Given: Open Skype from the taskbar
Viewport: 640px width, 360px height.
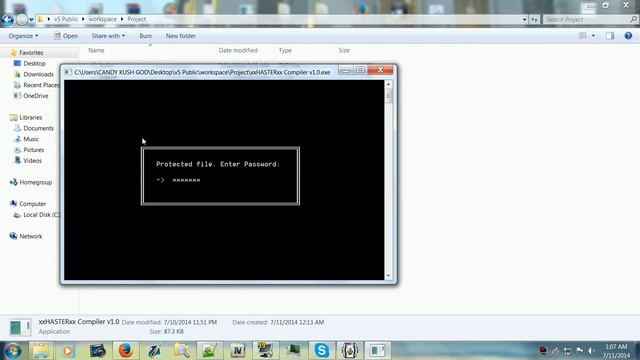Looking at the screenshot, I should pos(322,350).
